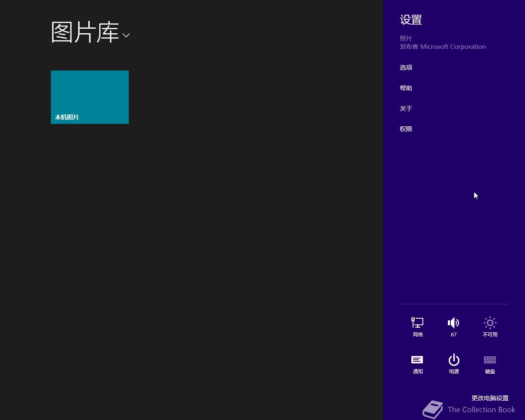Expand the 图片库 dropdown chevron

(x=126, y=35)
